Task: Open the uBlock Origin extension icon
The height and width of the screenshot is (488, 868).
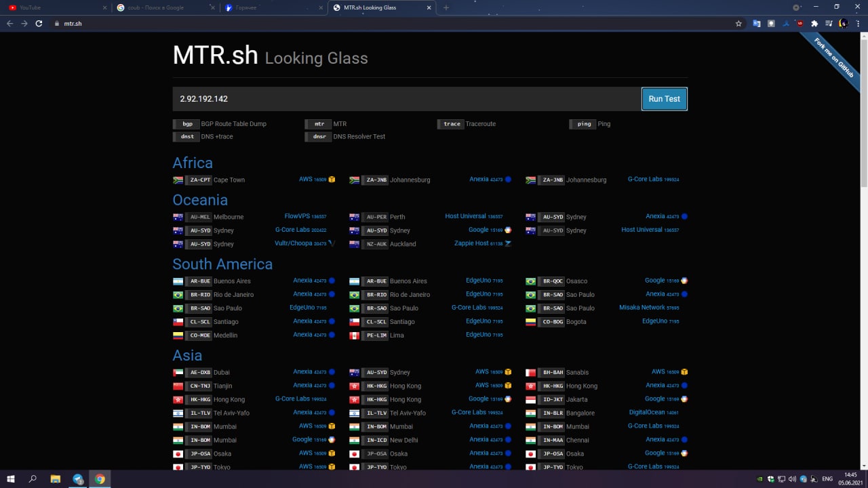Action: [800, 23]
